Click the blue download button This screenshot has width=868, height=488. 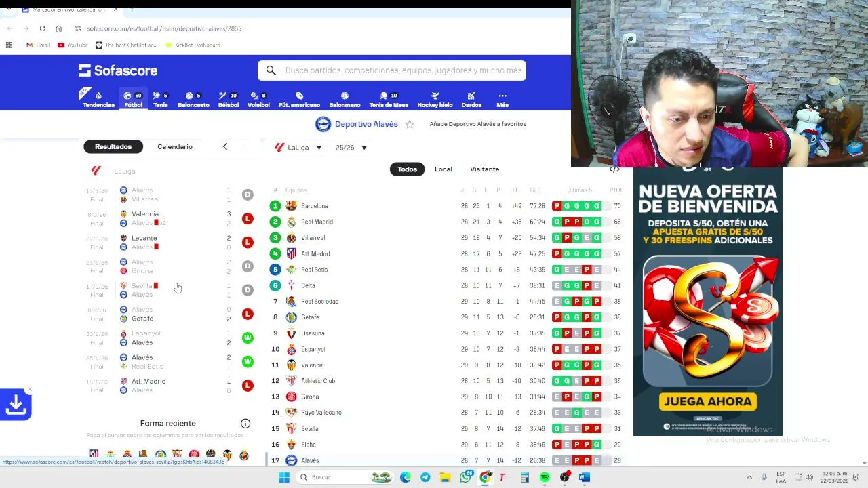(16, 405)
